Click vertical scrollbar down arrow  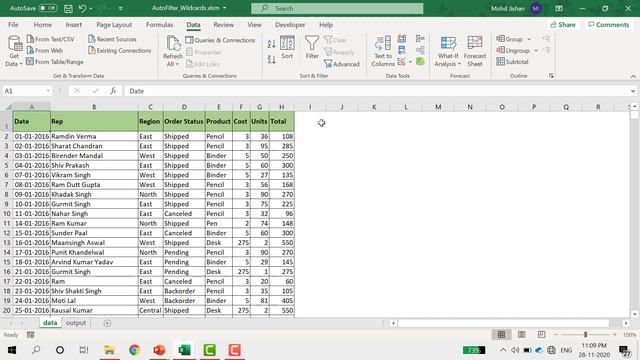634,314
